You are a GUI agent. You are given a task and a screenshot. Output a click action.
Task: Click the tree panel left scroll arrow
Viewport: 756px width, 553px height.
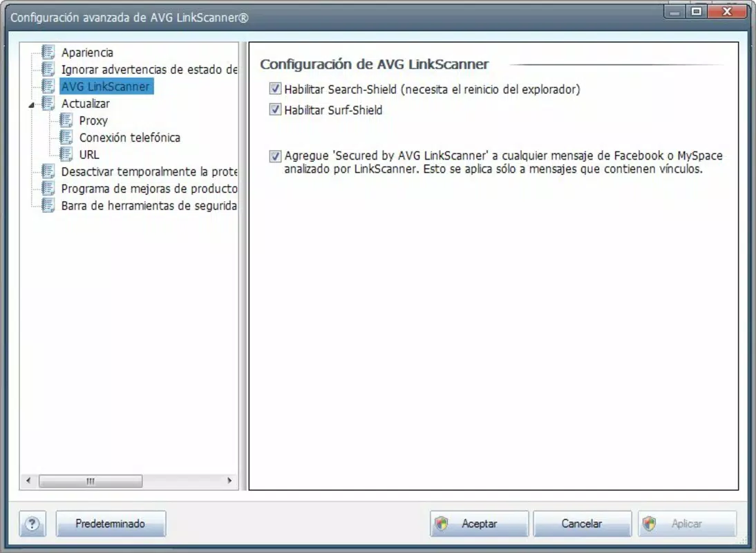tap(28, 480)
